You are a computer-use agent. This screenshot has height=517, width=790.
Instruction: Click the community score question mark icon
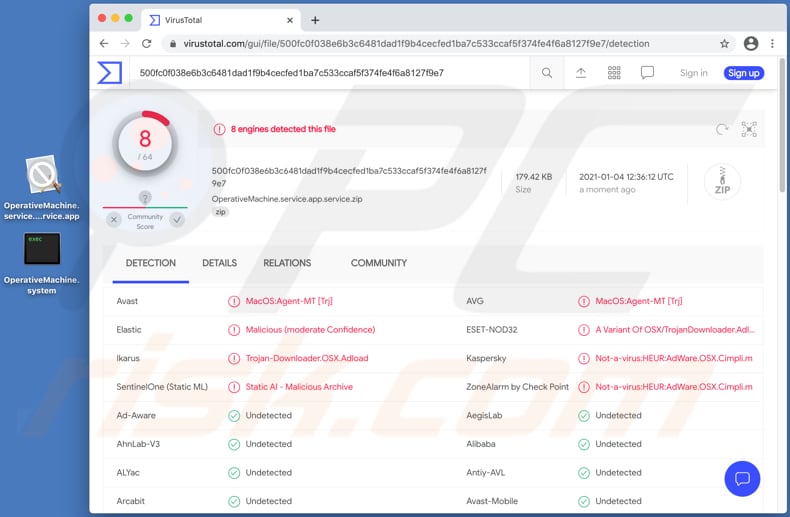coord(145,198)
